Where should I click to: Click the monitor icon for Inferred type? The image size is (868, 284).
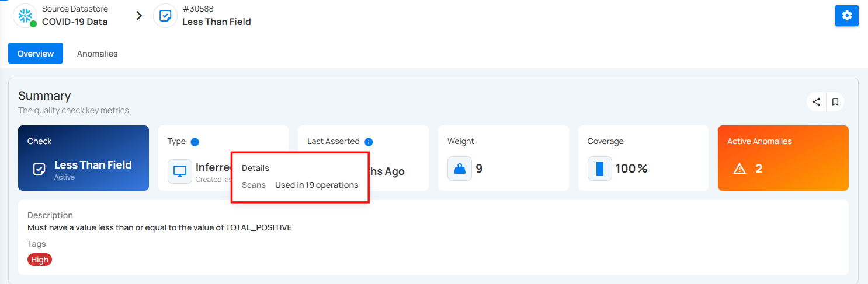click(x=180, y=171)
